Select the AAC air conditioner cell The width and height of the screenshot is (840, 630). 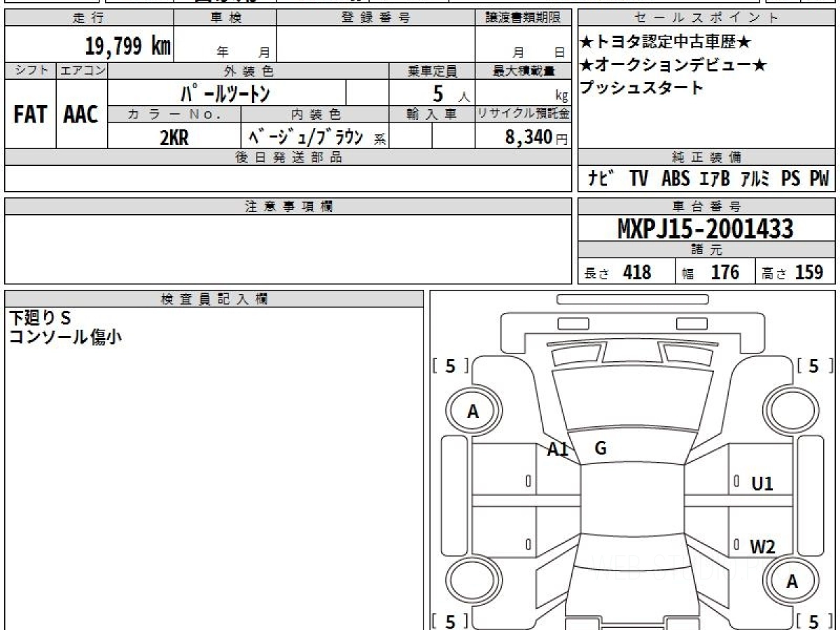pyautogui.click(x=81, y=114)
